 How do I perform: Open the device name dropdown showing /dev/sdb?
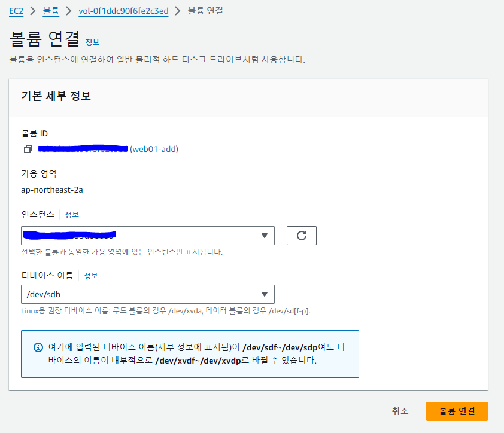(x=147, y=294)
